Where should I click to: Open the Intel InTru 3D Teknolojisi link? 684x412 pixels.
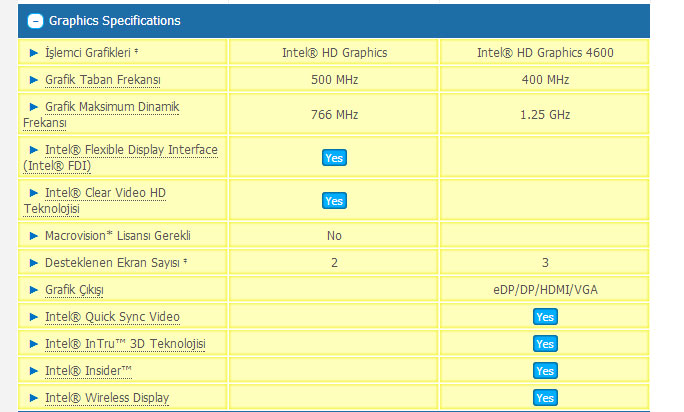tap(125, 344)
